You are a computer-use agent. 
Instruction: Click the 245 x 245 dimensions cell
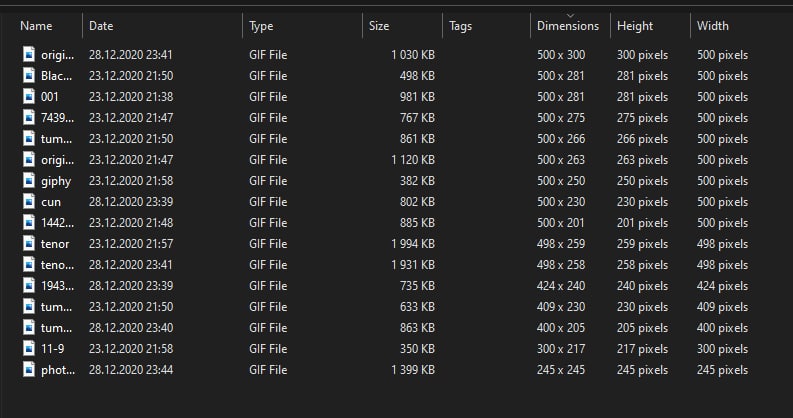point(561,369)
